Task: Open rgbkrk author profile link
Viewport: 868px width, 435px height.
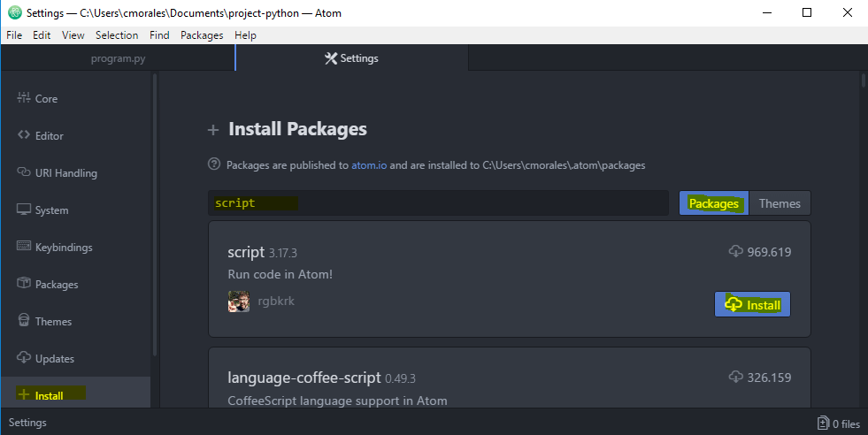Action: click(x=276, y=301)
